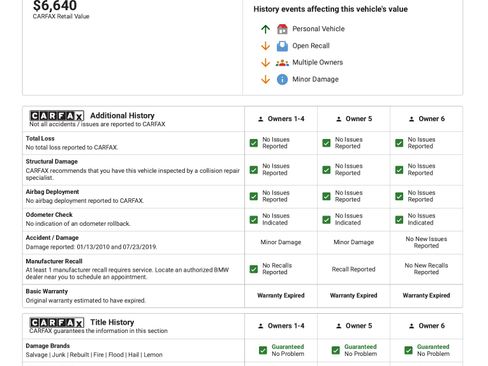
Task: Click the Multiple Owners people icon
Action: pos(282,63)
